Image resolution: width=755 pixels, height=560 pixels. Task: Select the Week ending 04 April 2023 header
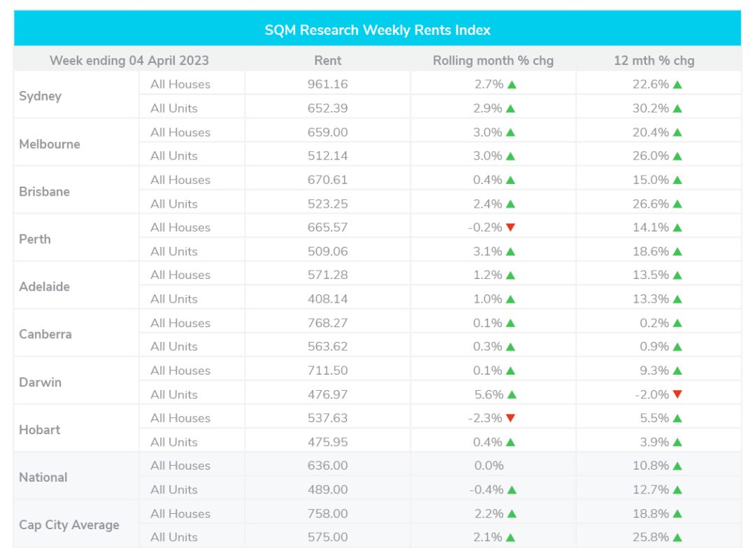click(129, 61)
